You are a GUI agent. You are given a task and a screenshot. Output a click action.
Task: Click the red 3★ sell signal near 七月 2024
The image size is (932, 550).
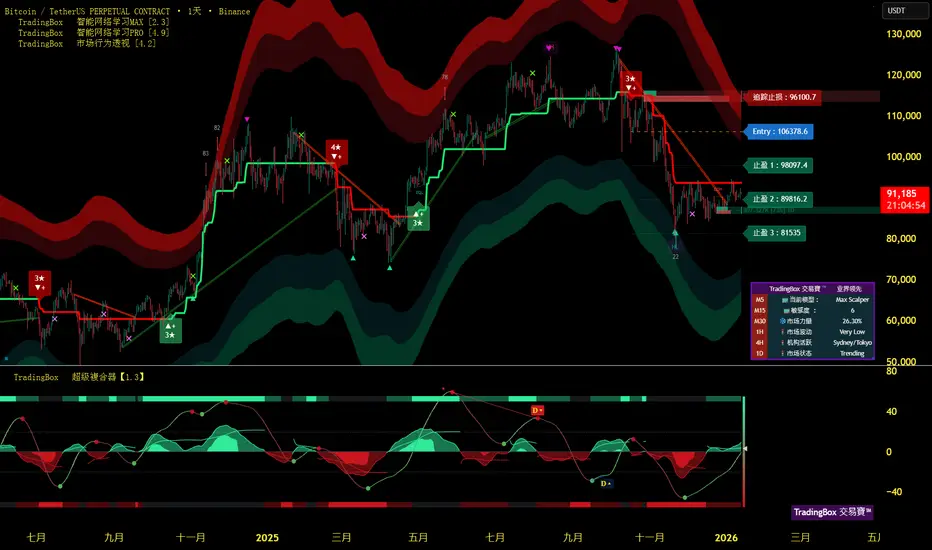pyautogui.click(x=39, y=282)
